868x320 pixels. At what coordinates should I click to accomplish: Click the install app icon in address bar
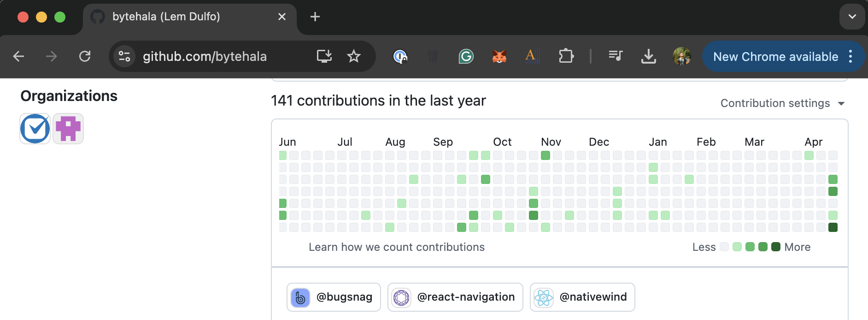tap(324, 56)
